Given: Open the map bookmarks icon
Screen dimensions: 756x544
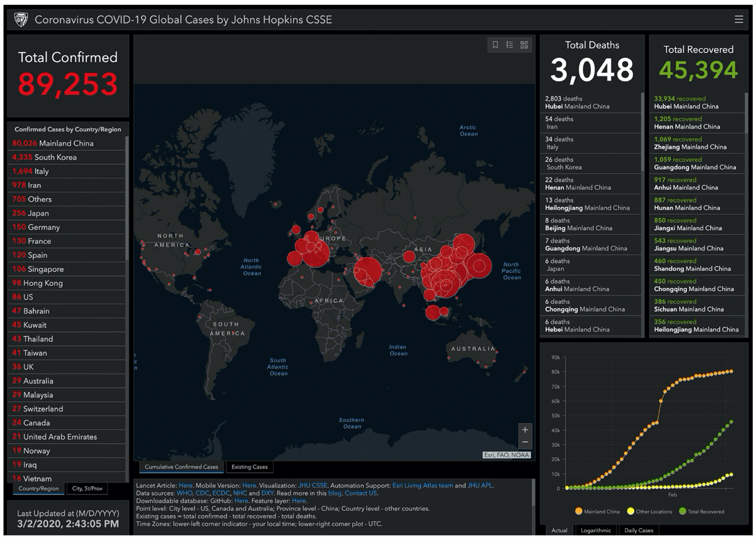Looking at the screenshot, I should click(x=495, y=45).
